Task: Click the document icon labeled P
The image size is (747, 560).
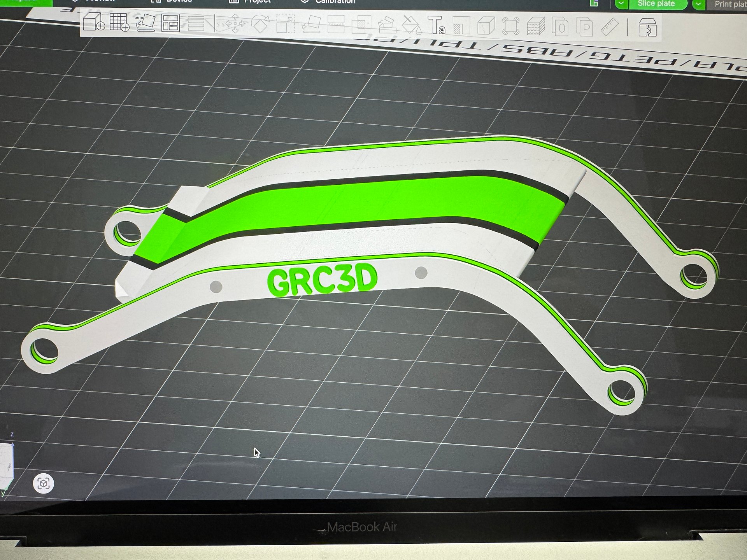Action: 585,27
